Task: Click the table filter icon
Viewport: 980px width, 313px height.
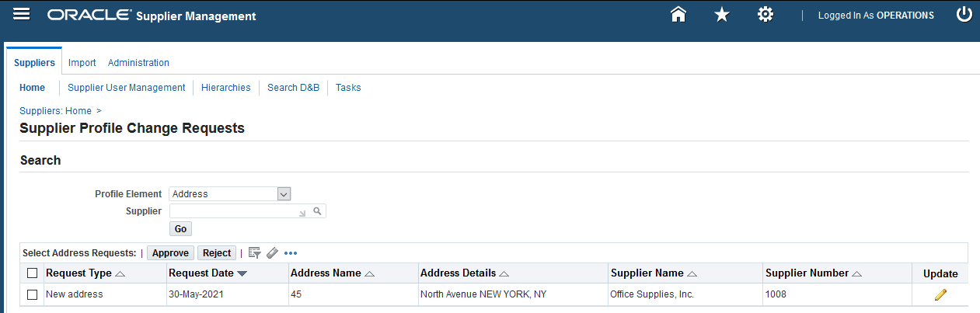Action: point(254,252)
